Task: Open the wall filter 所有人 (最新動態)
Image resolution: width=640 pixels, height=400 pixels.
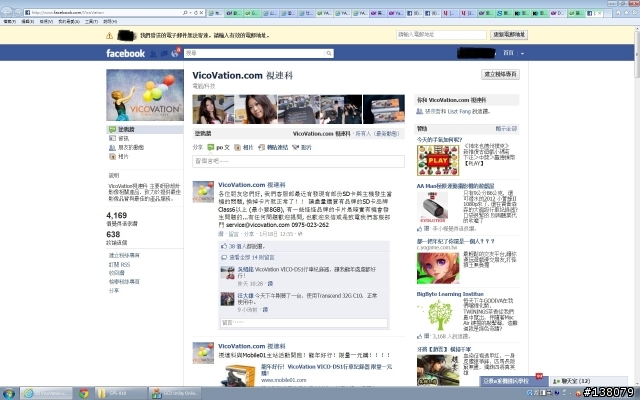Action: pos(377,133)
